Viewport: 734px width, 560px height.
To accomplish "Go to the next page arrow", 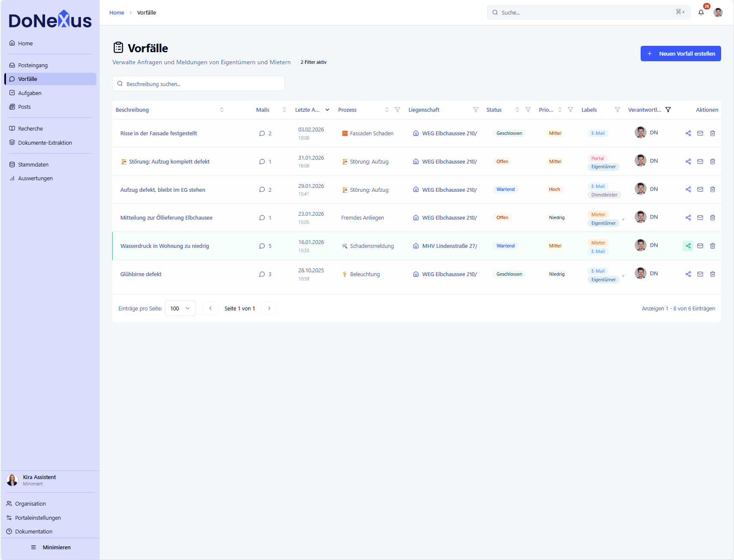I will pyautogui.click(x=269, y=308).
